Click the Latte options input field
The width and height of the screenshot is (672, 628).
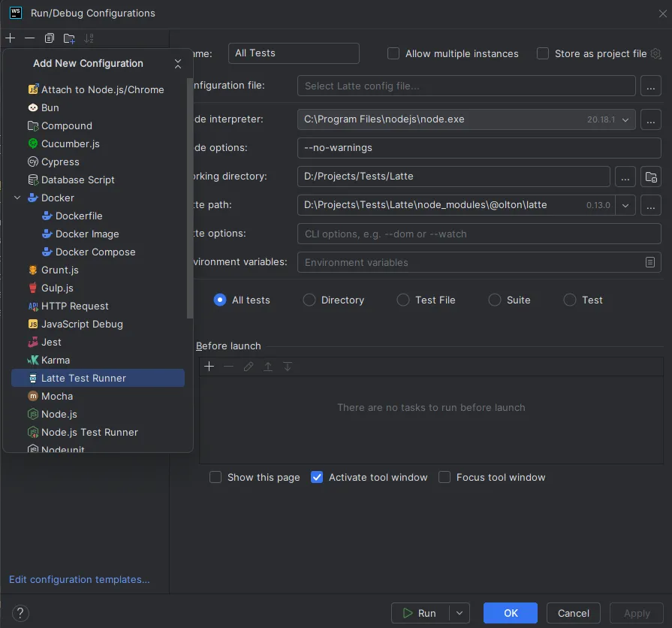pos(478,234)
